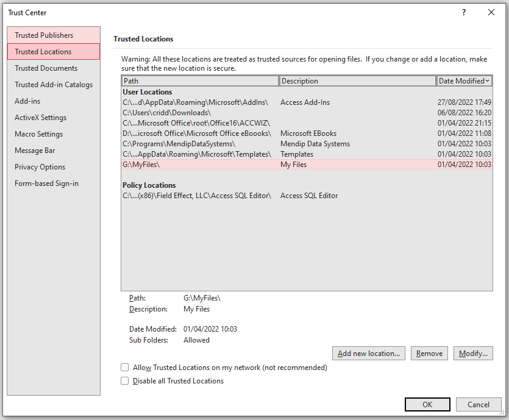Remove the selected trusted location
The image size is (509, 420).
[x=429, y=354]
